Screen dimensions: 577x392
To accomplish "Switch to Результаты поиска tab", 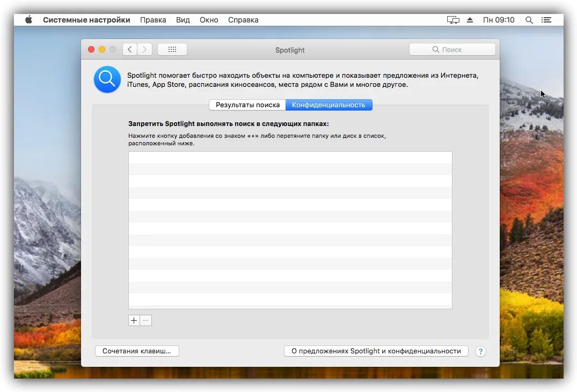I will click(x=247, y=105).
